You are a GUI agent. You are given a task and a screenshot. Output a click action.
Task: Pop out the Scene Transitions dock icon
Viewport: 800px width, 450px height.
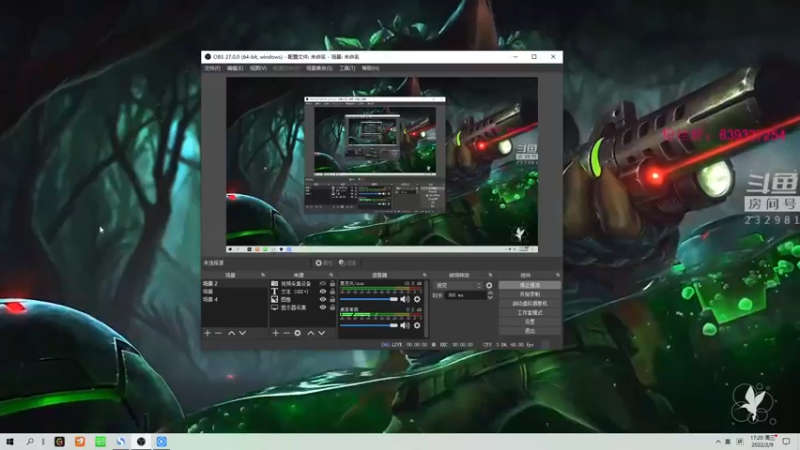490,275
